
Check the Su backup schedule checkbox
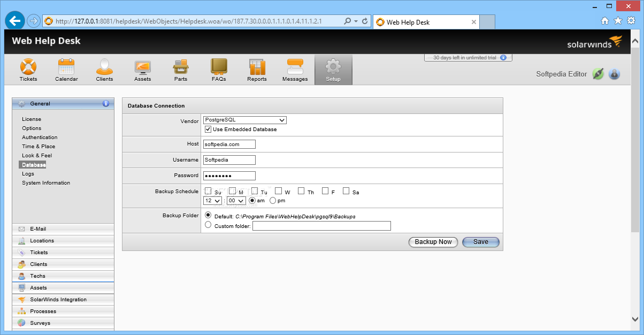tap(208, 191)
